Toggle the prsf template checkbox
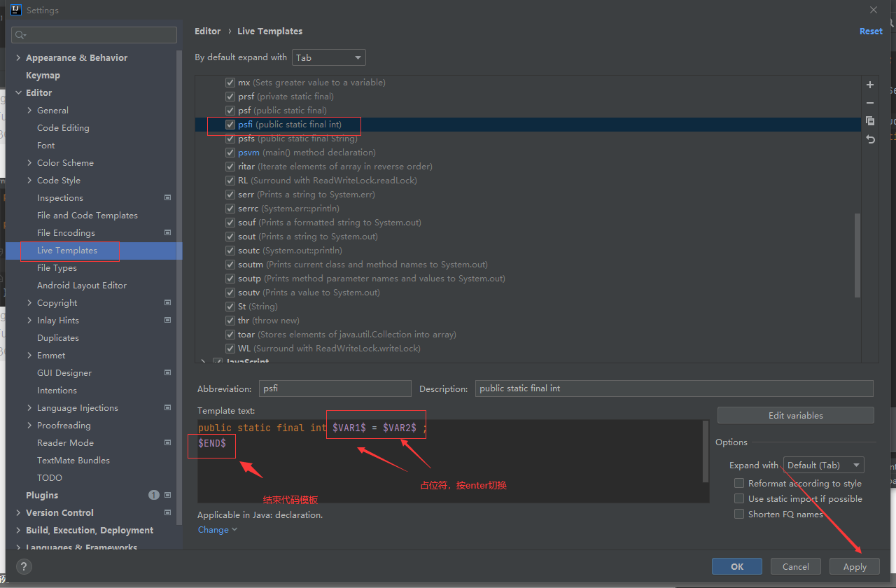Image resolution: width=896 pixels, height=588 pixels. click(x=230, y=97)
